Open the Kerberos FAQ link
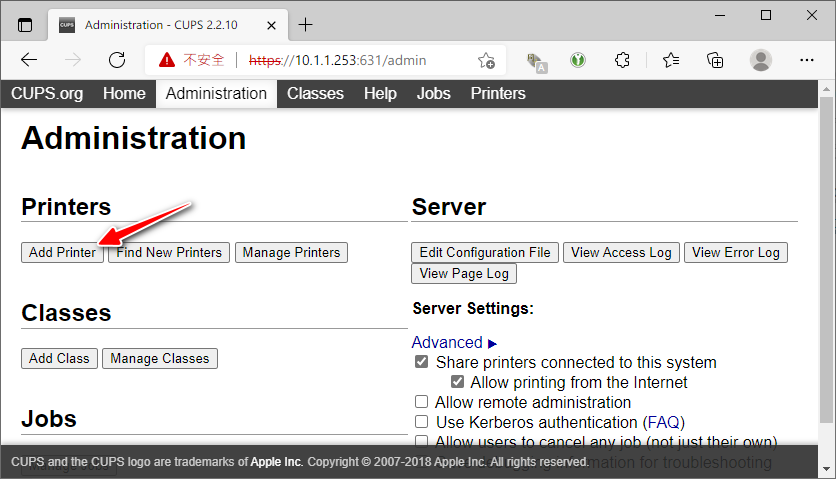The width and height of the screenshot is (836, 479). [663, 422]
